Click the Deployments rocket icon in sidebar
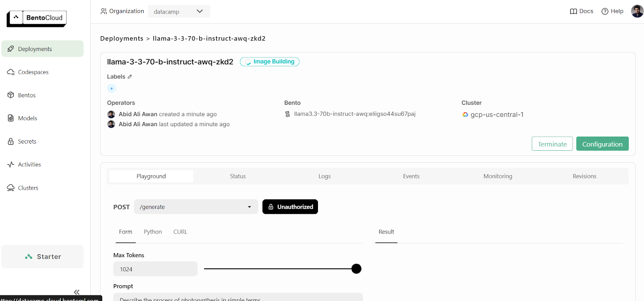This screenshot has width=644, height=301. click(x=11, y=49)
